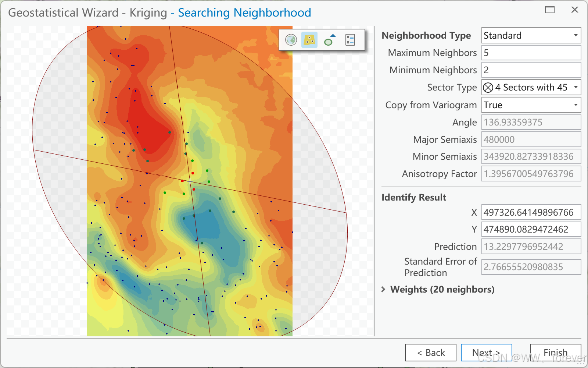The width and height of the screenshot is (588, 368).
Task: Click the Identify Result X field
Action: coord(531,212)
